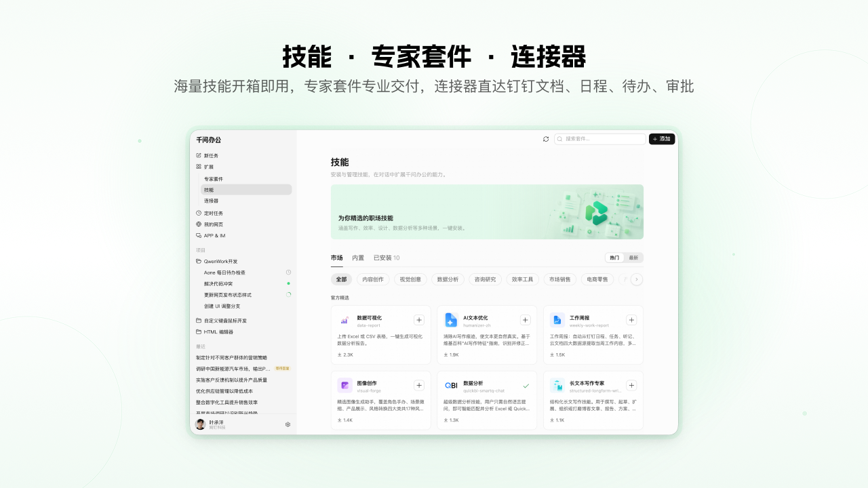Click the clock icon beside Aone 每日待办检查

[x=288, y=272]
